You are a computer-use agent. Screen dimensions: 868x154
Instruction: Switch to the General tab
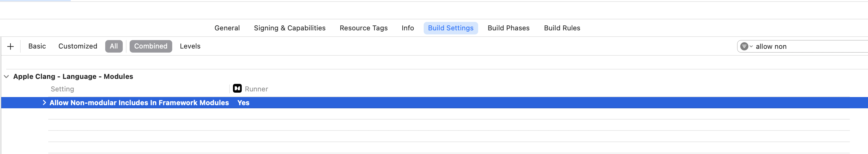pos(227,28)
